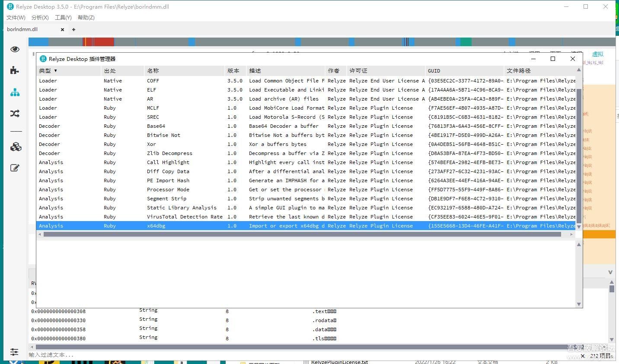Select the Diff Copy Data plugin row
This screenshot has width=619, height=364.
click(x=306, y=171)
